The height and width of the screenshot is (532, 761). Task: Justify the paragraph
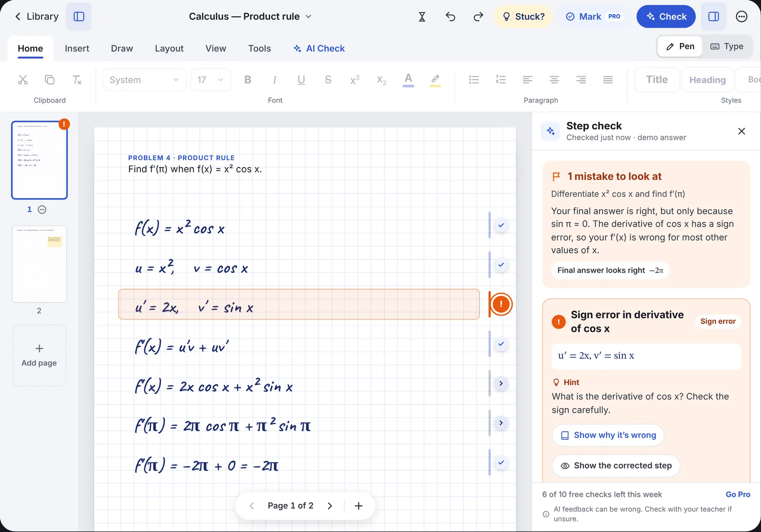pyautogui.click(x=608, y=80)
